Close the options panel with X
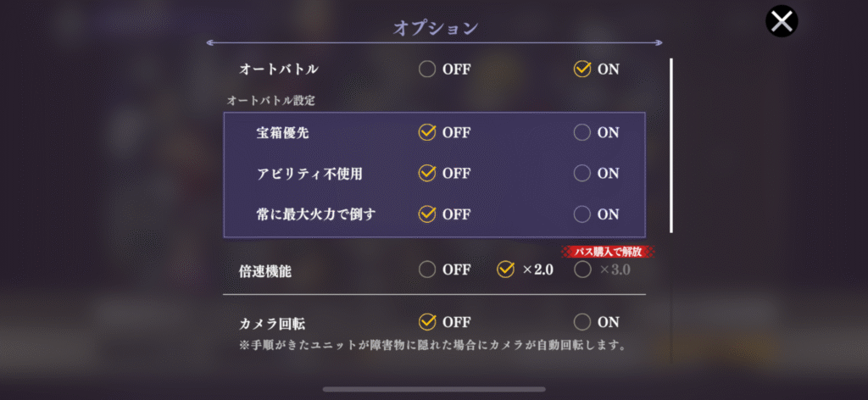 point(782,21)
